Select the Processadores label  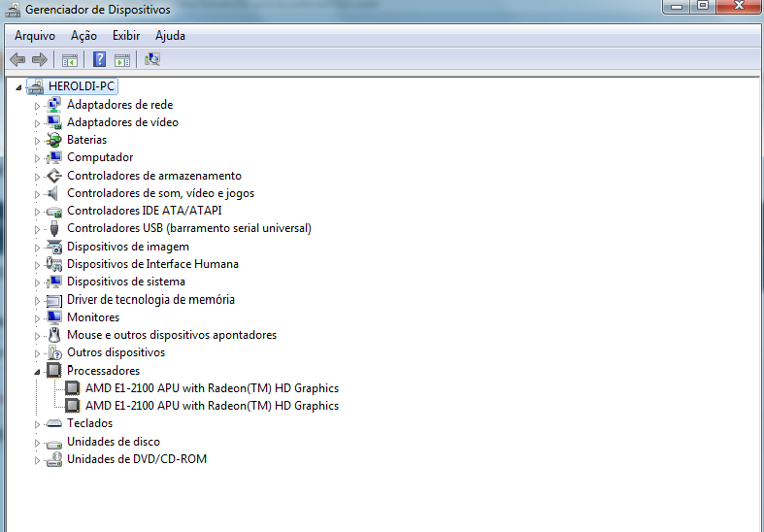coord(103,371)
